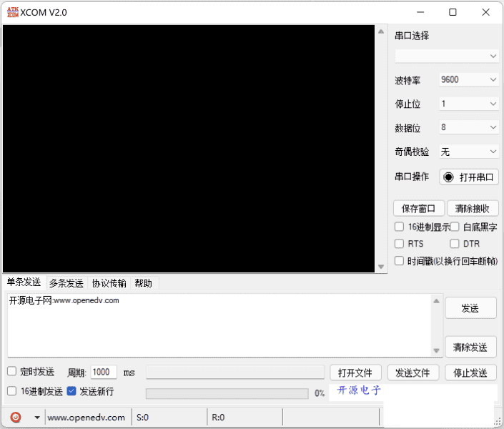Open the 奇偶校验 parity dropdown
The width and height of the screenshot is (504, 429).
469,152
